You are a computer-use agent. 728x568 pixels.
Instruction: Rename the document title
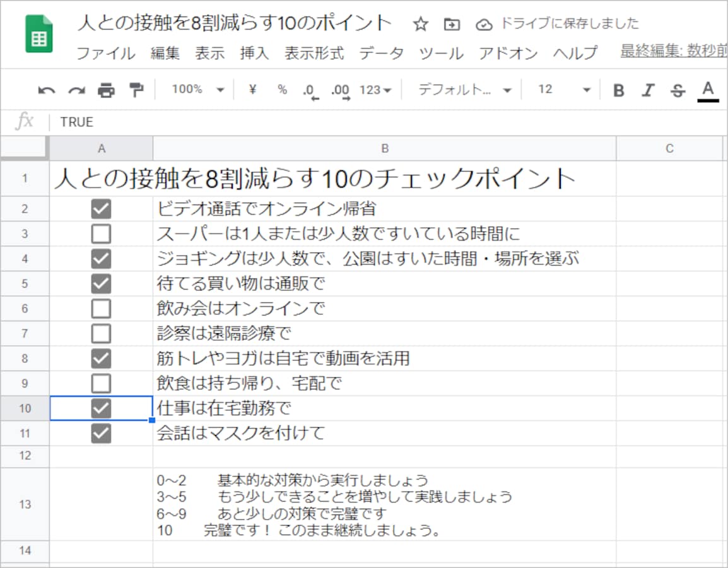235,23
